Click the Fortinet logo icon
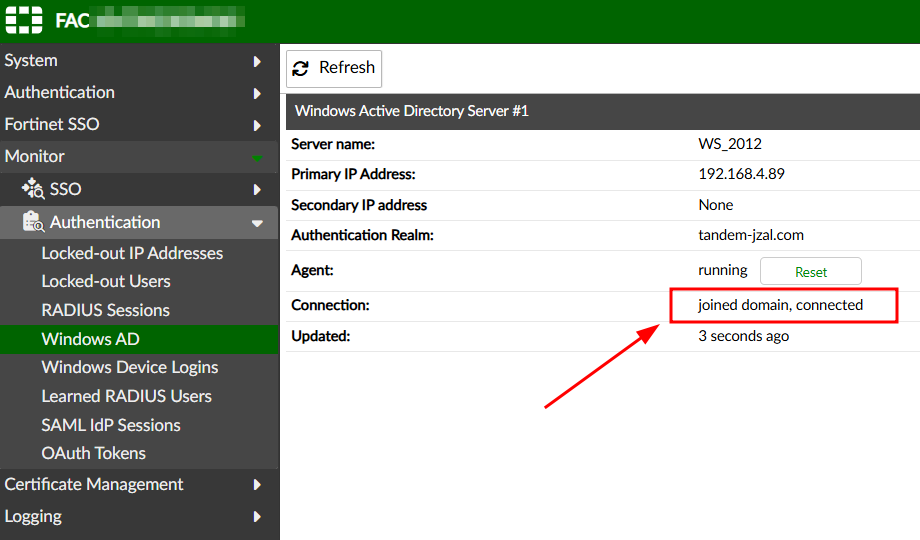 (24, 20)
